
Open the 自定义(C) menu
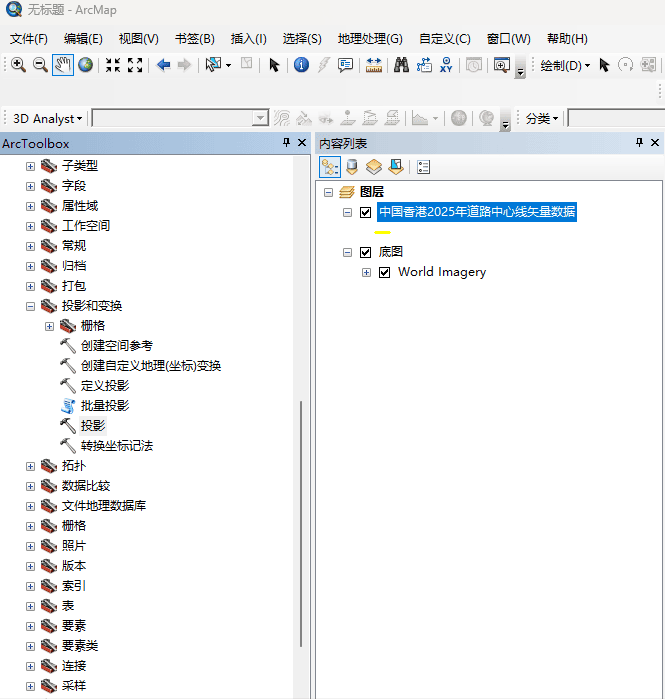[x=445, y=39]
